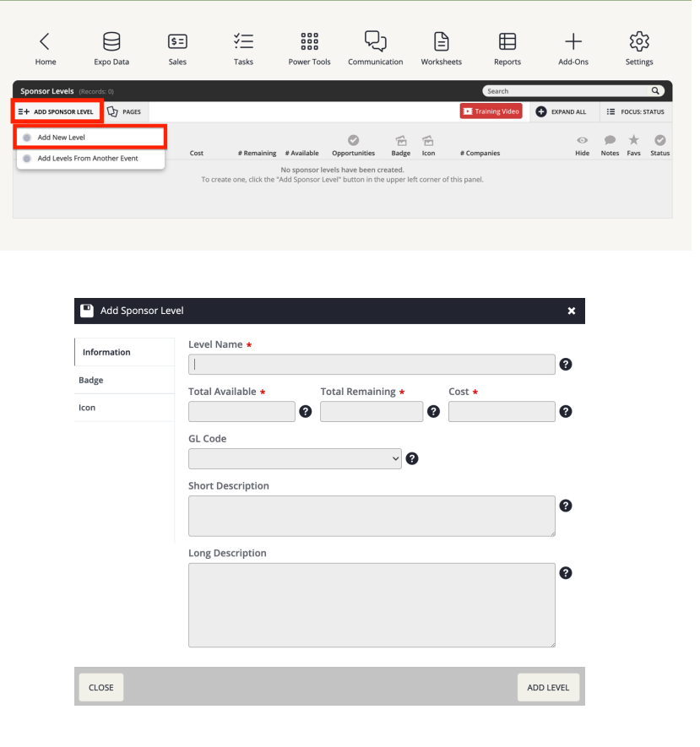Click help icon next to Total Available

(306, 412)
